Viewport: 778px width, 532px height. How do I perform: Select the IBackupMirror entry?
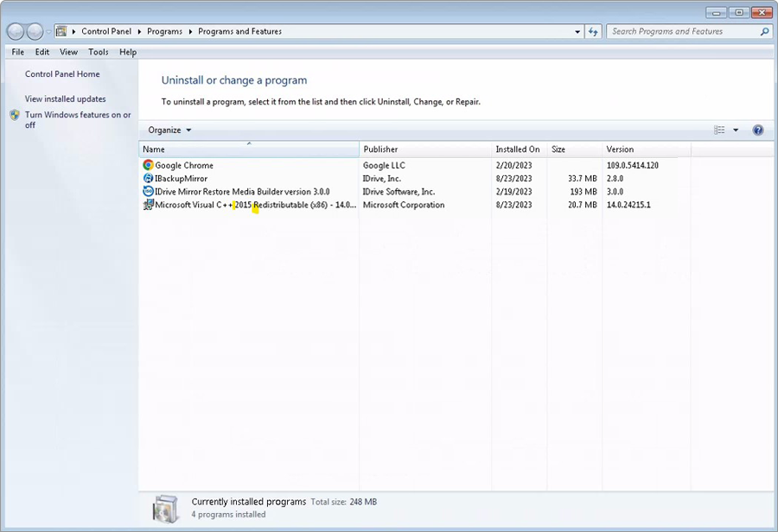pos(182,178)
